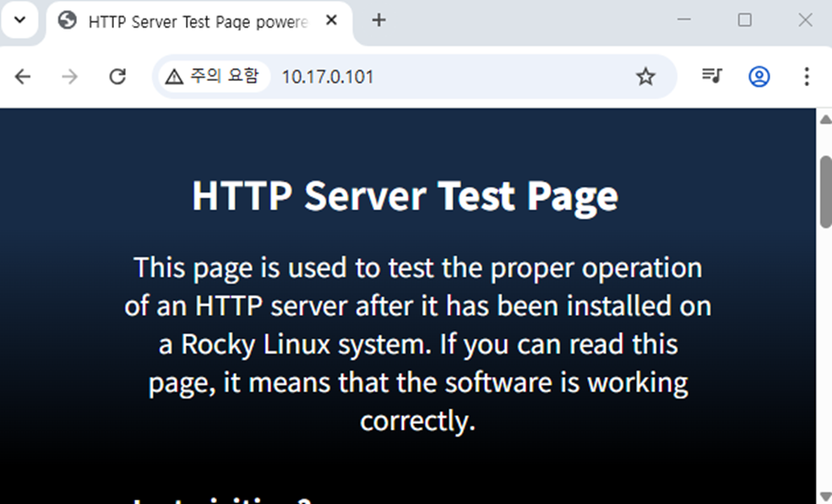Image resolution: width=832 pixels, height=504 pixels.
Task: Go forward to next page
Action: [x=69, y=77]
